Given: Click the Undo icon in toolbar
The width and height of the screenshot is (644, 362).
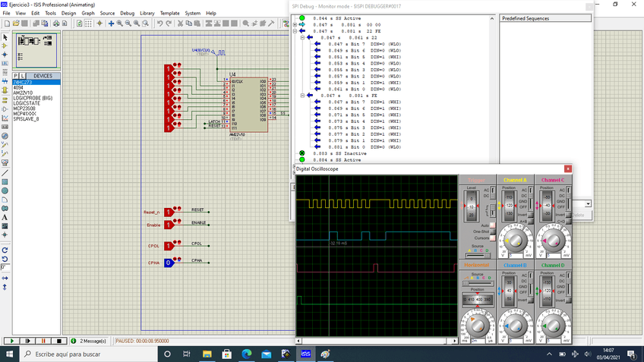Looking at the screenshot, I should 159,24.
